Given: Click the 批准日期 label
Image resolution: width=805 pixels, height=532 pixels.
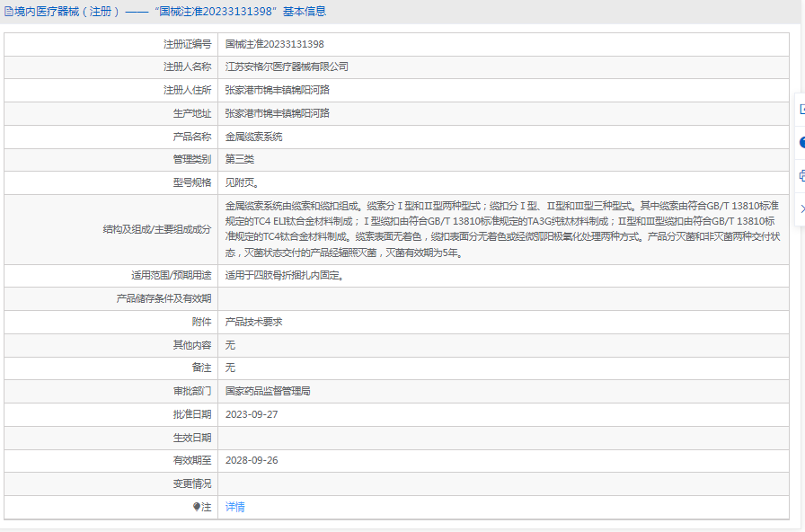Looking at the screenshot, I should click(x=192, y=414).
